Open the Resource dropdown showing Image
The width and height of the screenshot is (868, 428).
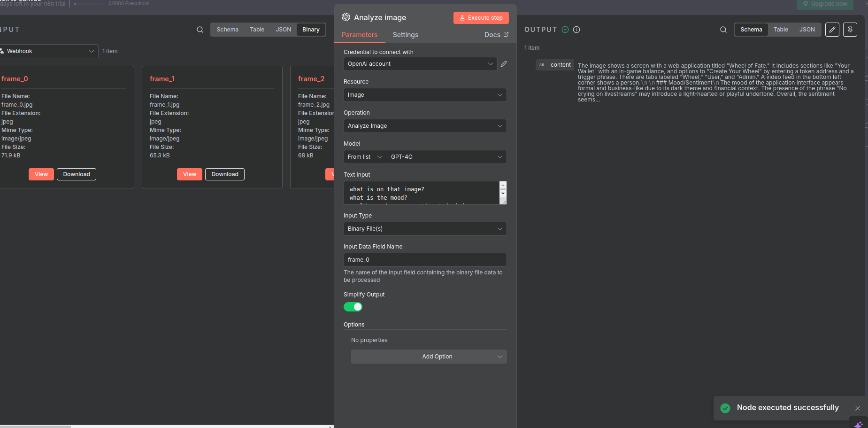[x=425, y=95]
